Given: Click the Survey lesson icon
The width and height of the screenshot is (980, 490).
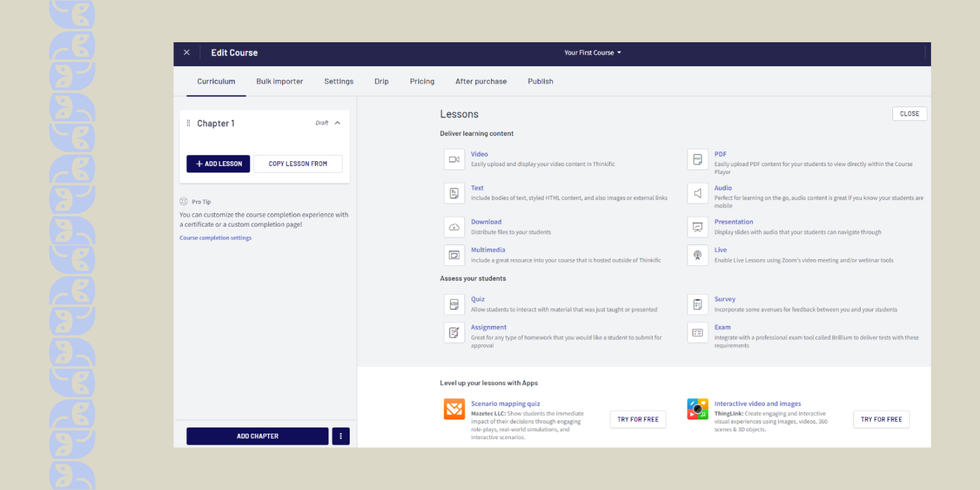Looking at the screenshot, I should pyautogui.click(x=698, y=304).
